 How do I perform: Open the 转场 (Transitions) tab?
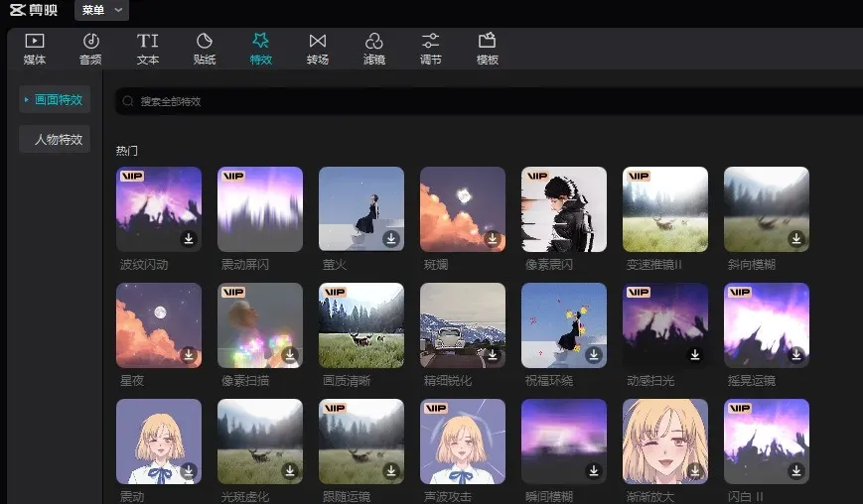click(x=318, y=49)
